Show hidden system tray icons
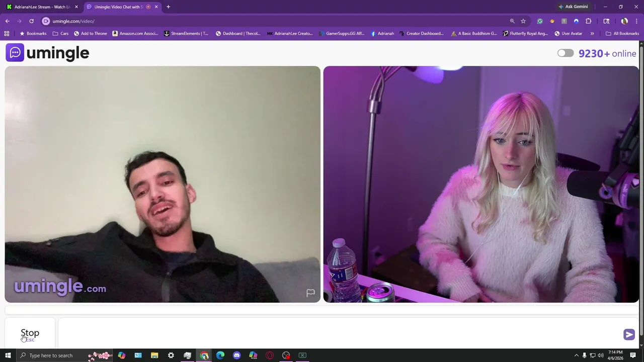This screenshot has height=362, width=644. (x=577, y=355)
